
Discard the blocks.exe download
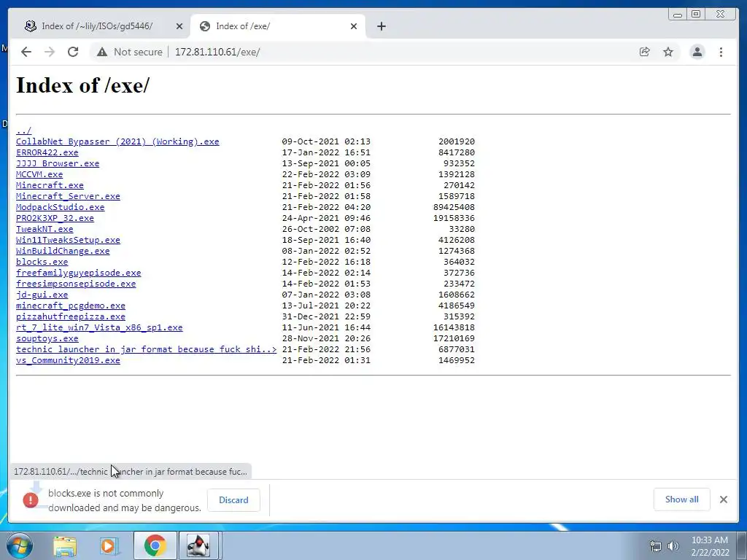233,500
